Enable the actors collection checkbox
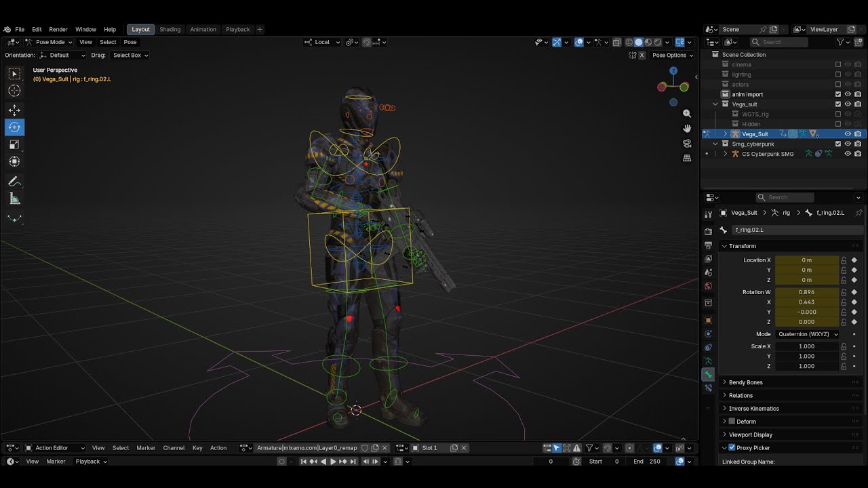Viewport: 868px width, 488px height. [x=838, y=85]
